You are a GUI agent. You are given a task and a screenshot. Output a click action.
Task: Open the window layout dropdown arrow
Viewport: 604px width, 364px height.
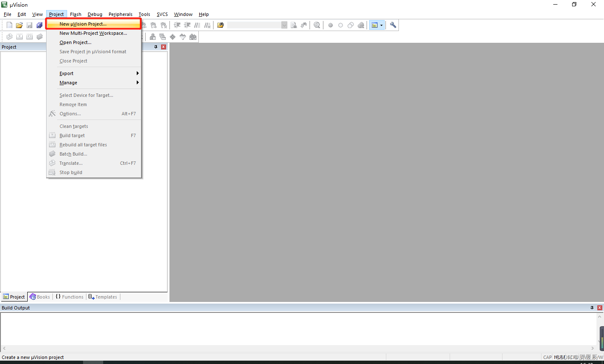[x=382, y=25]
